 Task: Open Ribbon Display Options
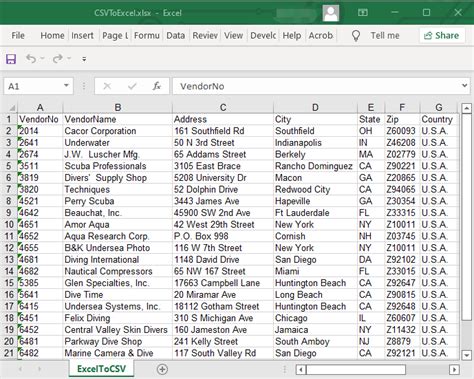pyautogui.click(x=363, y=13)
